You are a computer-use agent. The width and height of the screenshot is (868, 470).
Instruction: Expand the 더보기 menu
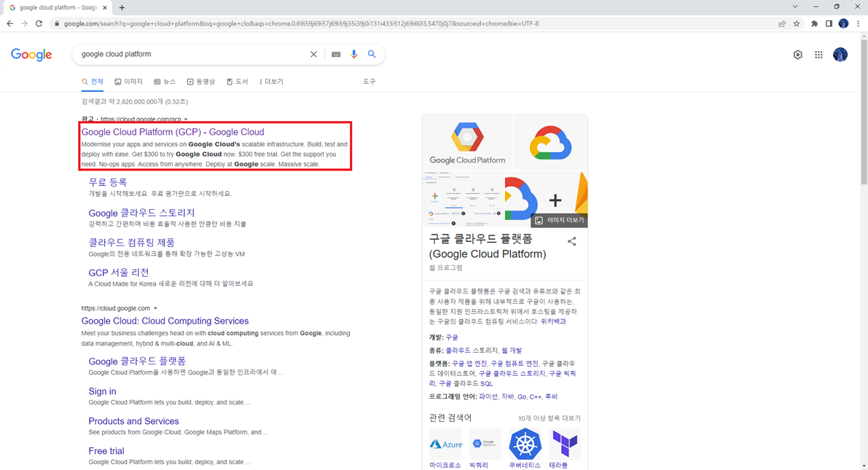[x=271, y=82]
